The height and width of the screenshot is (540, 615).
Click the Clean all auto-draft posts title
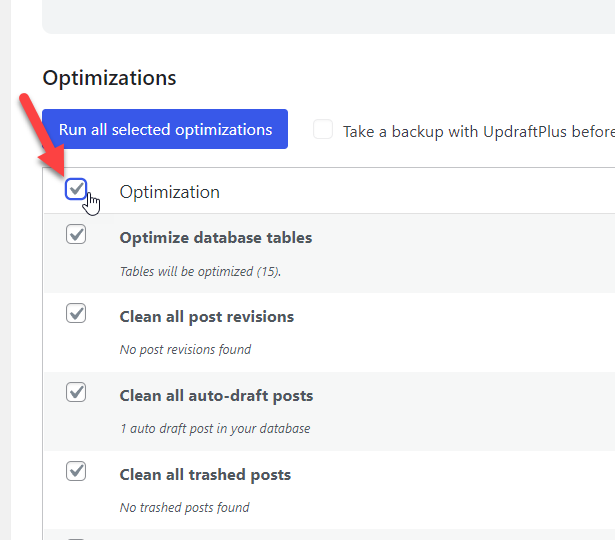216,396
